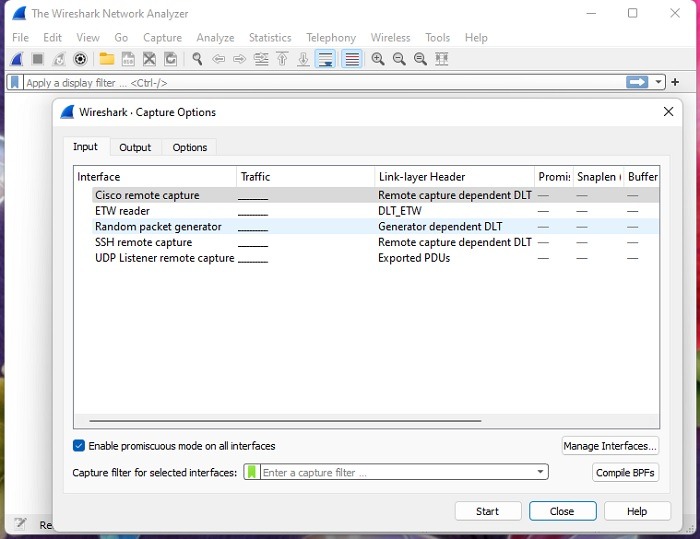Open Manage Interfaces dialog

click(610, 446)
